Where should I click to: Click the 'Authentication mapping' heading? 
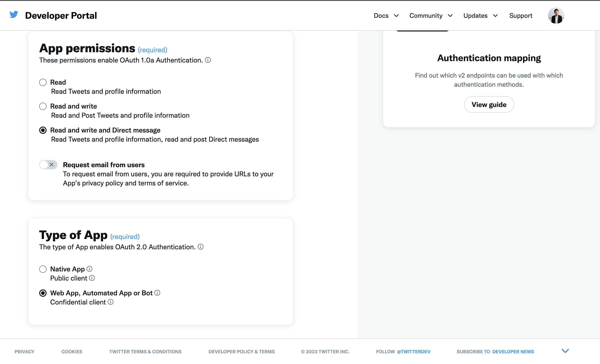pyautogui.click(x=489, y=58)
